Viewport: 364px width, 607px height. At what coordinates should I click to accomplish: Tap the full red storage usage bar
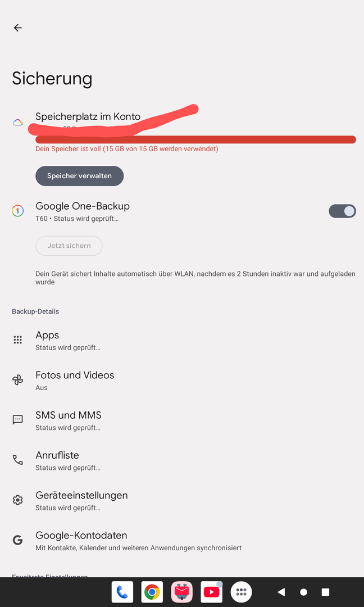(x=195, y=139)
